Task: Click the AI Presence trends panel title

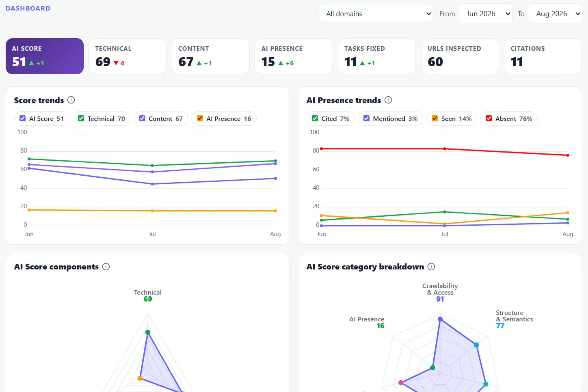Action: 344,100
